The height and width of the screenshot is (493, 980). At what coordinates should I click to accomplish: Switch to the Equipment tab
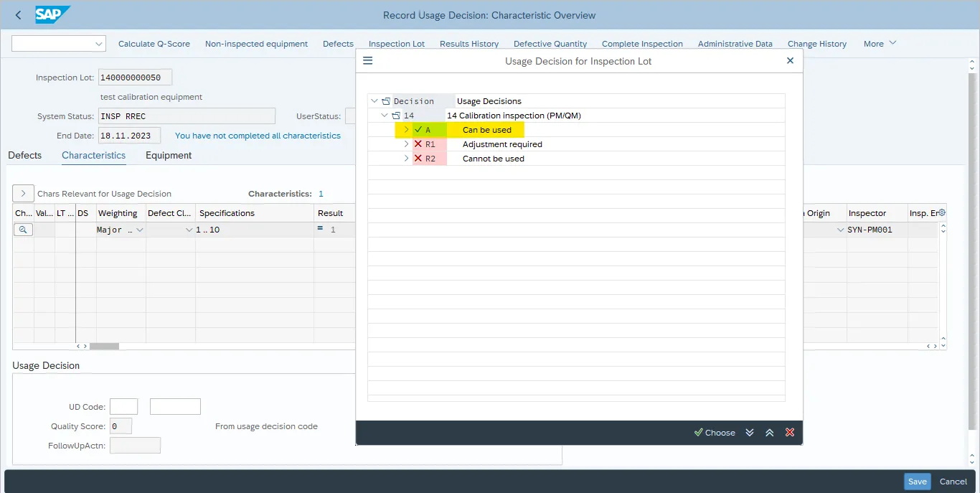point(169,155)
